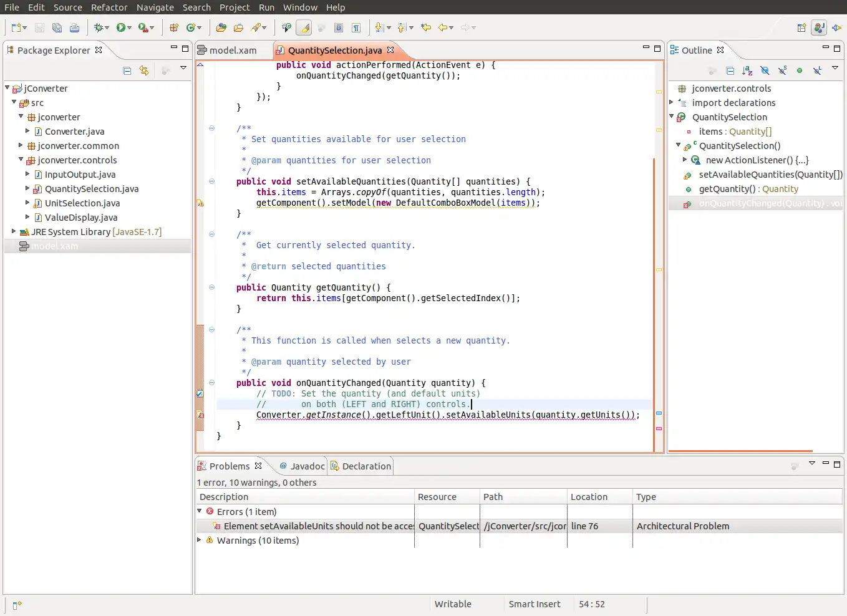Switch to the Declaration tab

361,466
